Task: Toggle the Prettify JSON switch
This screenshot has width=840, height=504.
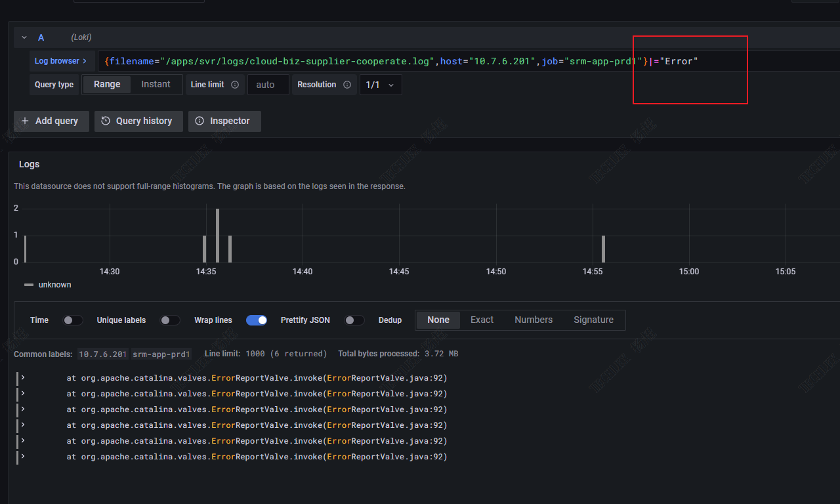Action: 354,320
